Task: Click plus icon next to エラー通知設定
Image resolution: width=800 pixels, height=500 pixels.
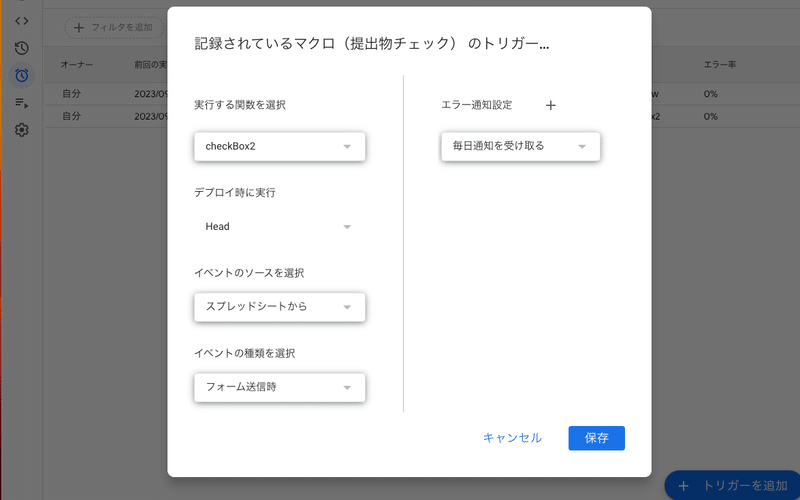Action: point(550,105)
